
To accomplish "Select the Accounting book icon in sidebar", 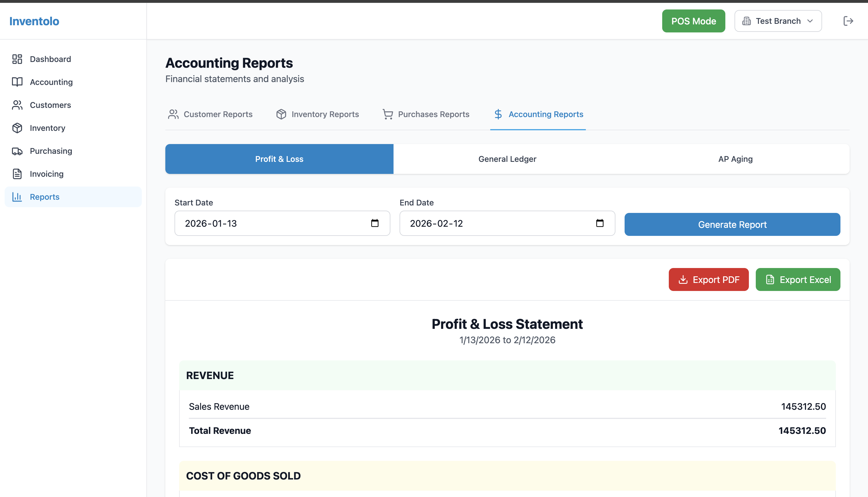I will (18, 82).
